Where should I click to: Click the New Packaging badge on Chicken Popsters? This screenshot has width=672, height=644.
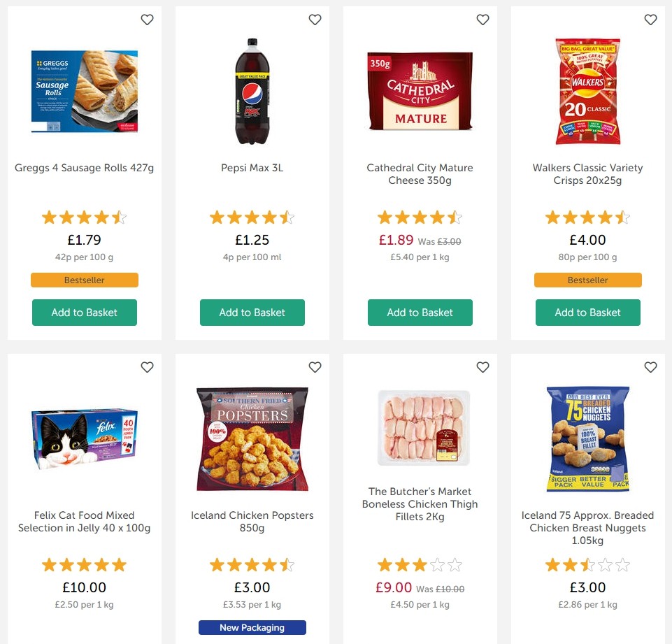pos(252,627)
